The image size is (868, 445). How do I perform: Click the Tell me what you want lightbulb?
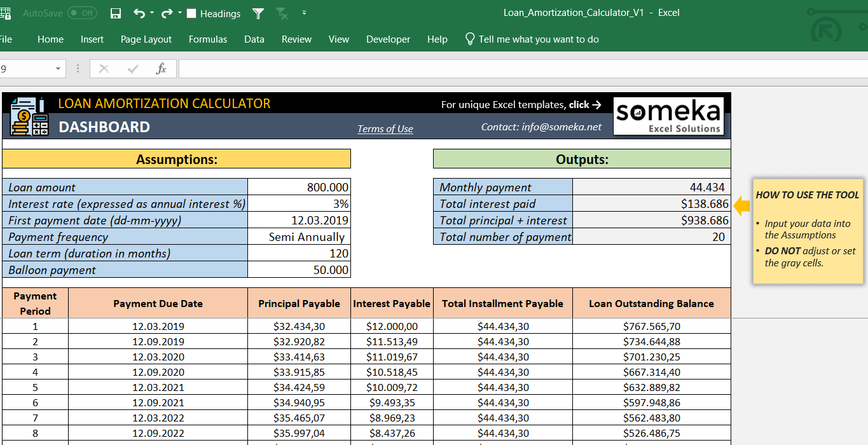pyautogui.click(x=470, y=39)
